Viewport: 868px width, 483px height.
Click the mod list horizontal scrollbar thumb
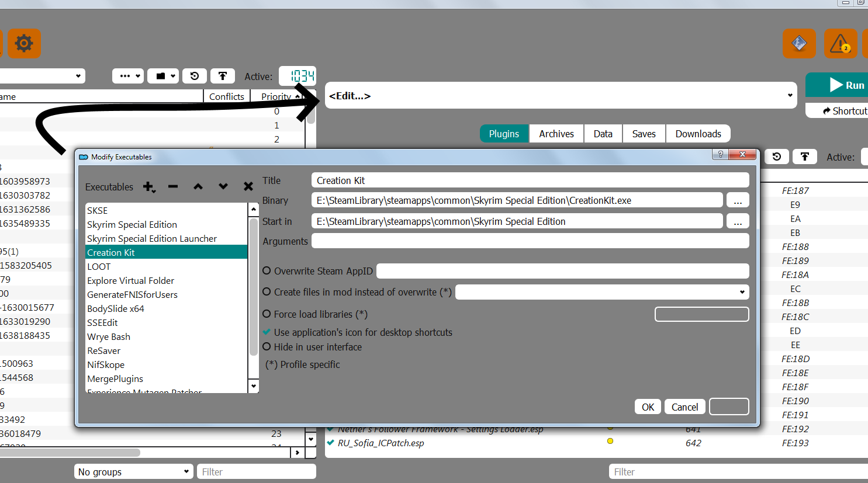(70, 453)
